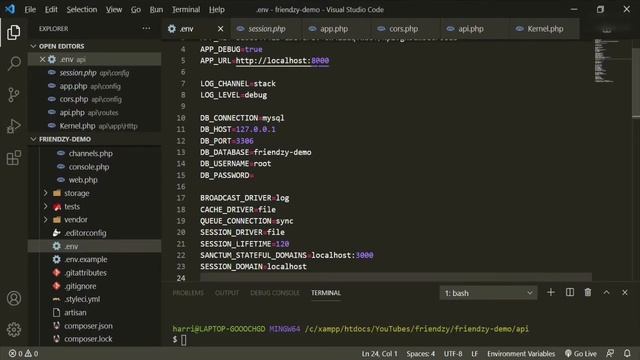Open the Search view in activity bar
This screenshot has width=640, height=360.
point(13,63)
